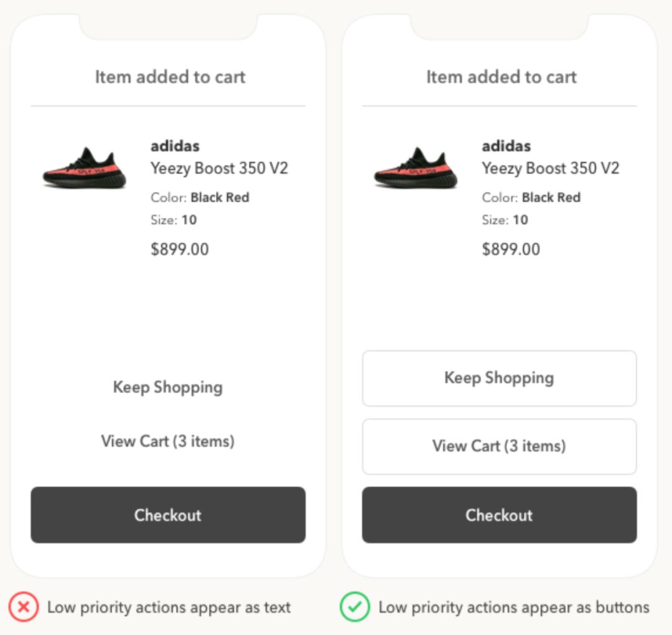Tap View Cart (3 items) text link
The width and height of the screenshot is (672, 635).
coord(168,441)
